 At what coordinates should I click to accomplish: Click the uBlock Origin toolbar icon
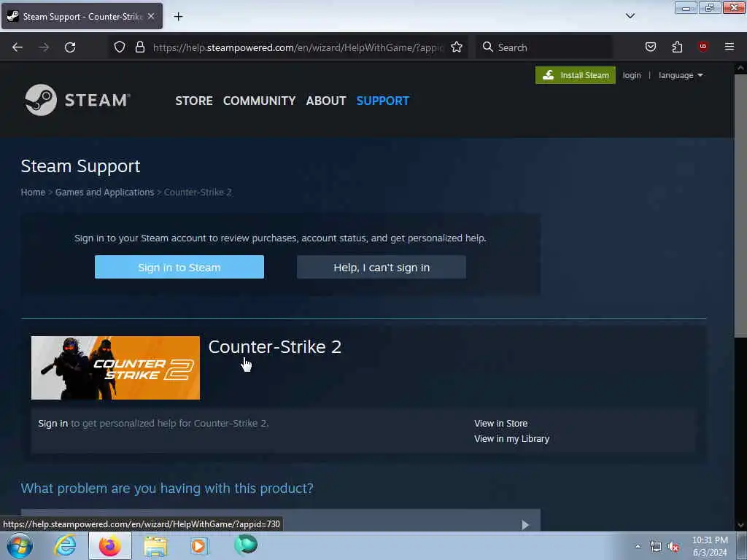[703, 47]
